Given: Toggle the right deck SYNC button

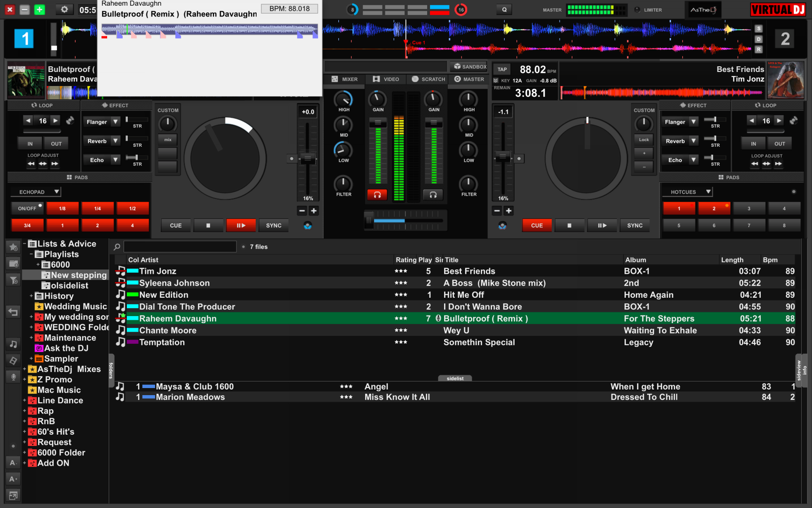Looking at the screenshot, I should pyautogui.click(x=635, y=226).
